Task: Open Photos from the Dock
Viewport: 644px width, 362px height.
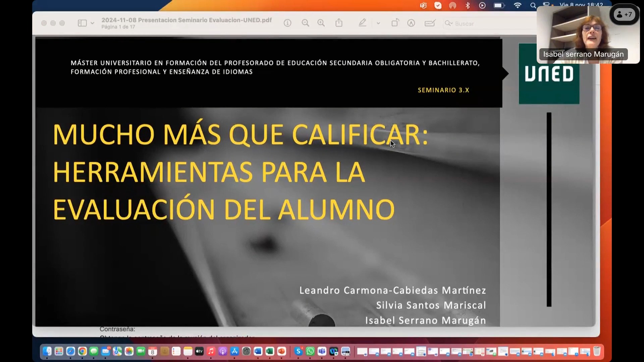Action: pos(129,351)
